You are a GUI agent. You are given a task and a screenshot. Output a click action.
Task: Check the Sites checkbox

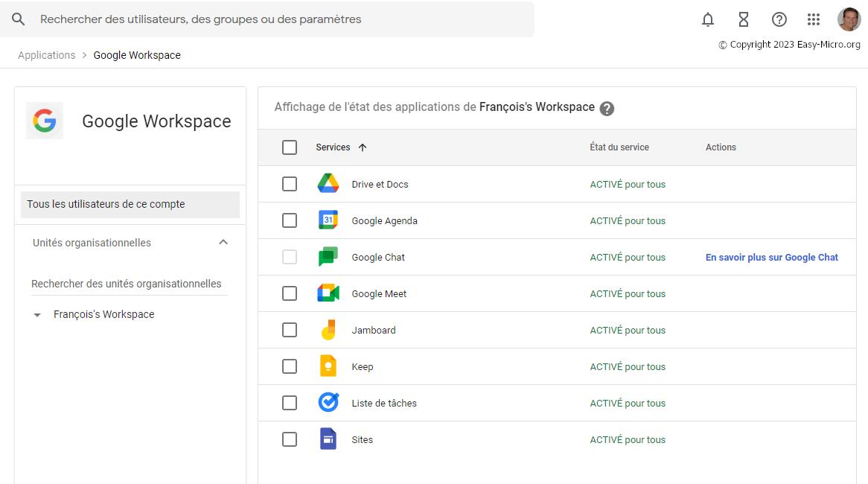[x=290, y=440]
